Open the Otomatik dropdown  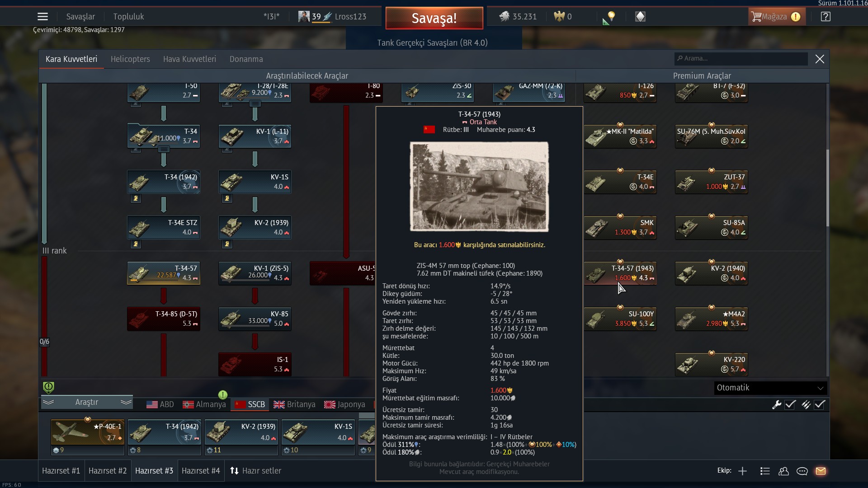pos(770,388)
